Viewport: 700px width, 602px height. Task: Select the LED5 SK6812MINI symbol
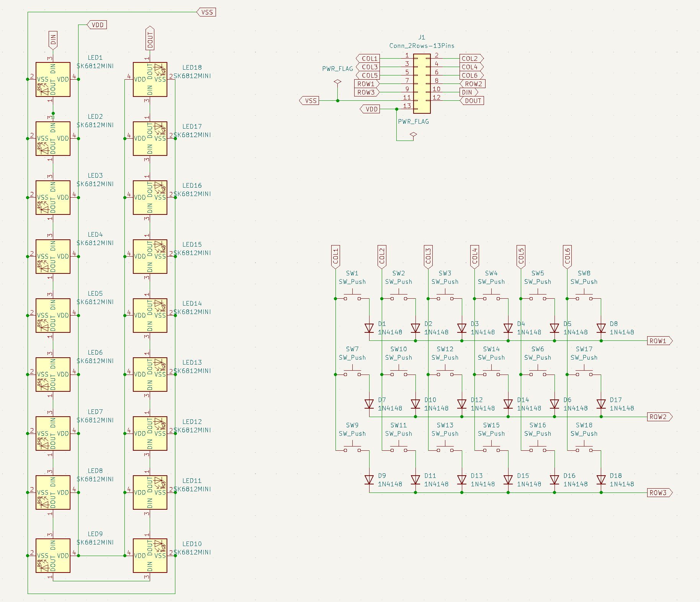click(x=53, y=316)
